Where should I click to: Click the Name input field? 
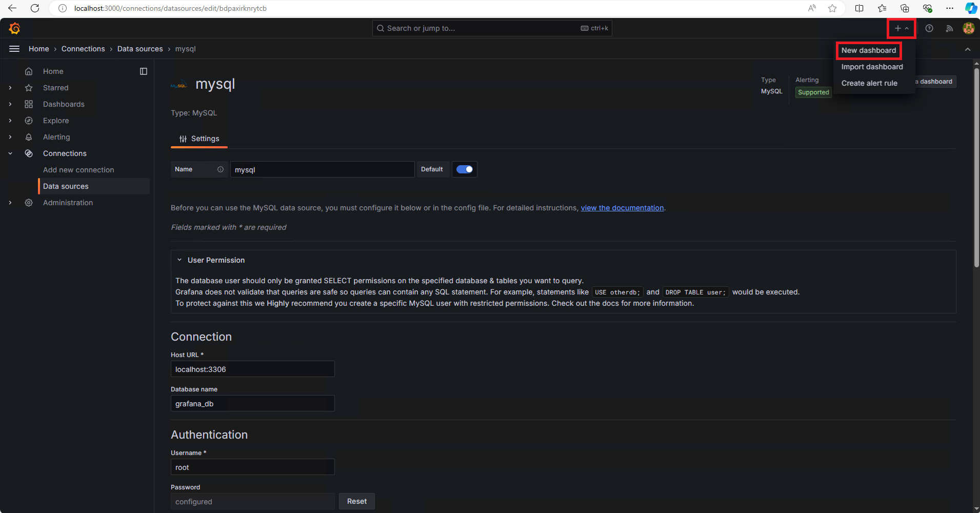tap(322, 169)
